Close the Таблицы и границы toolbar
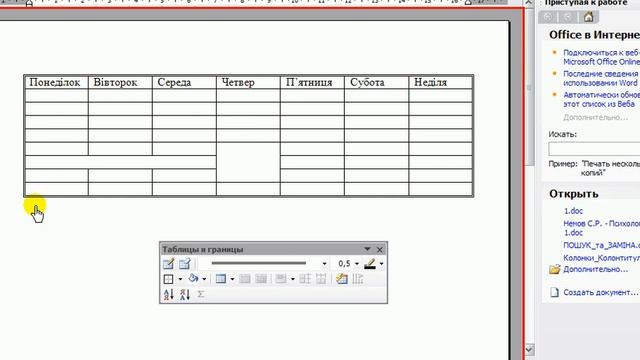 [380, 249]
